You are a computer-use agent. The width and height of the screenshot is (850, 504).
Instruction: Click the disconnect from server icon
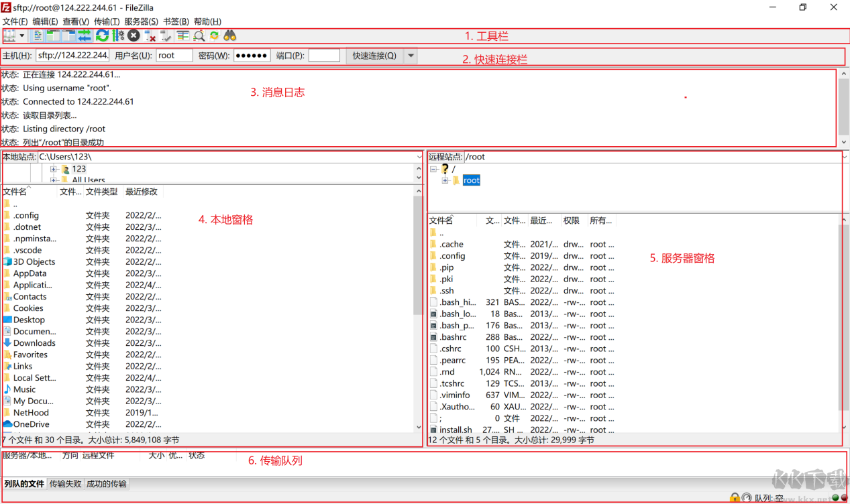point(150,36)
